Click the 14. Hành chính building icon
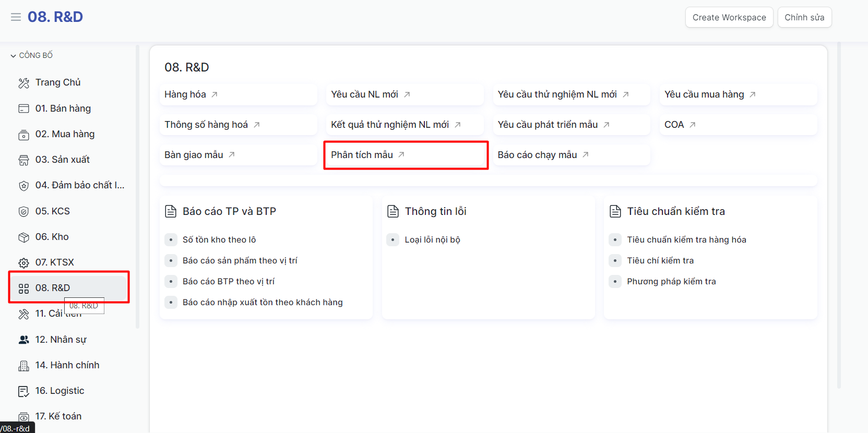Viewport: 868px width, 433px height. coord(23,366)
